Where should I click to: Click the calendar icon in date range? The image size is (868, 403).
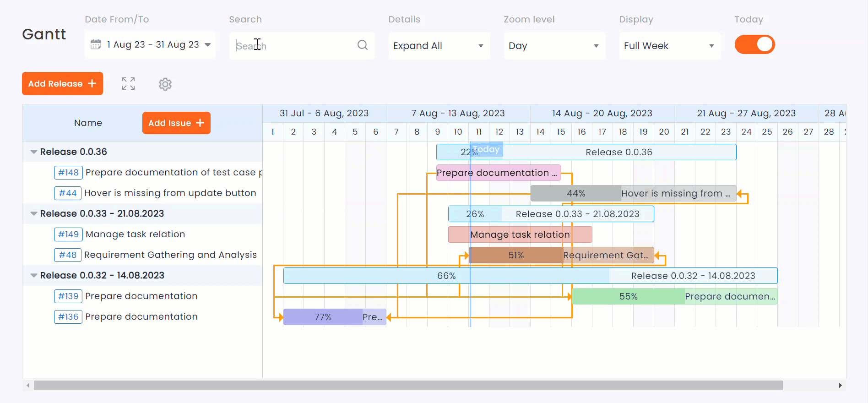(96, 44)
